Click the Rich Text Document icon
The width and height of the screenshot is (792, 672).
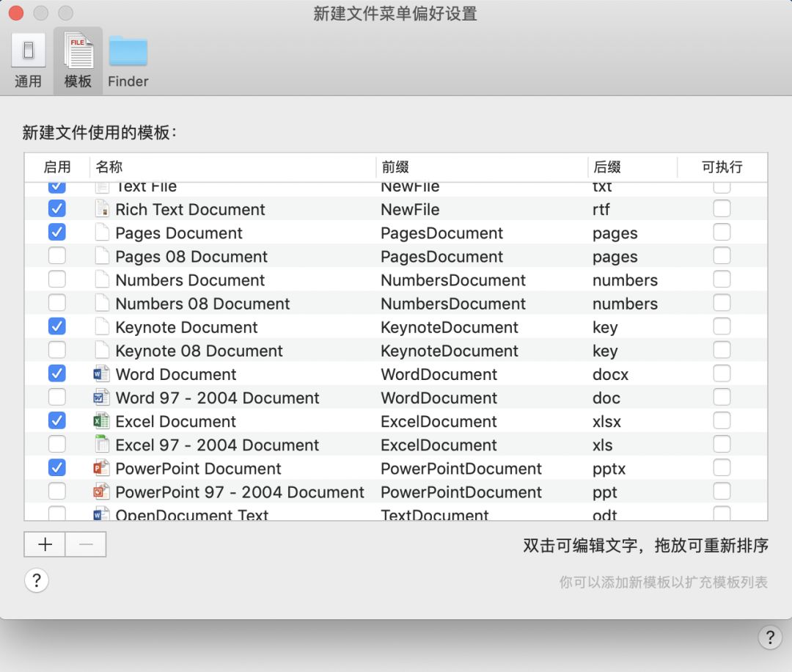point(103,209)
